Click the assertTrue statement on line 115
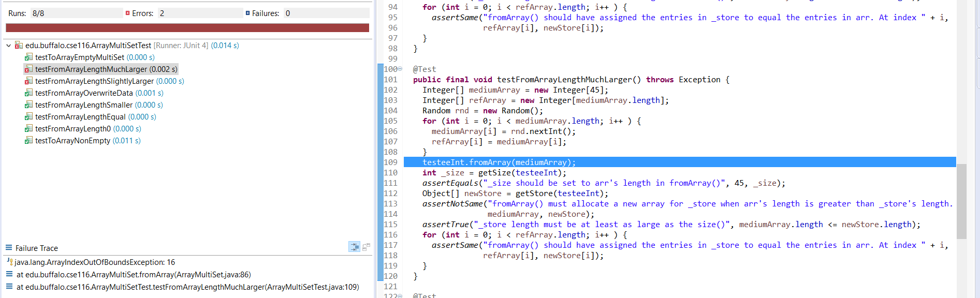Viewport: 980px width, 298px height. 671,225
